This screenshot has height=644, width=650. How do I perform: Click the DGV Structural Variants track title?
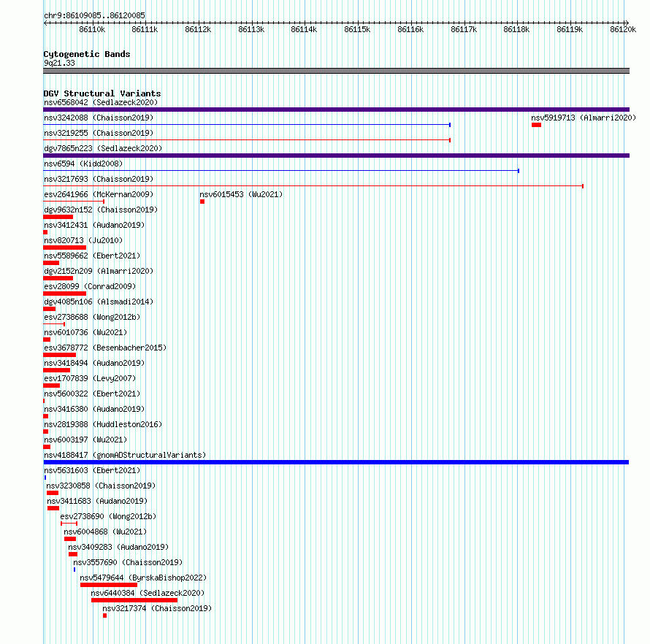[x=102, y=93]
